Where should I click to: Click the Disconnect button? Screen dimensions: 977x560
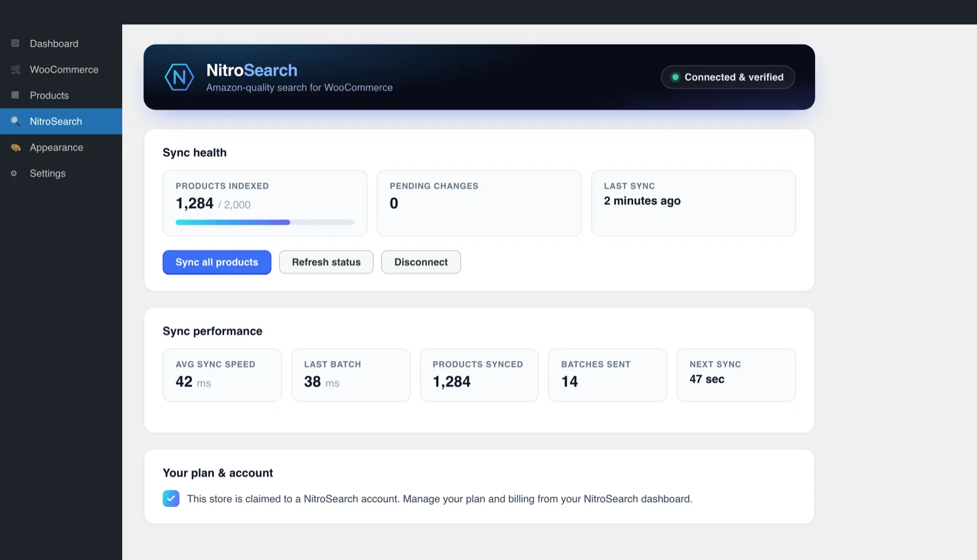point(421,262)
